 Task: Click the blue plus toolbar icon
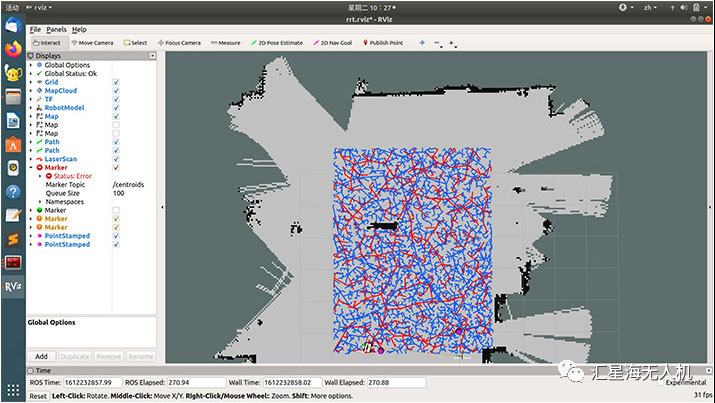point(422,43)
